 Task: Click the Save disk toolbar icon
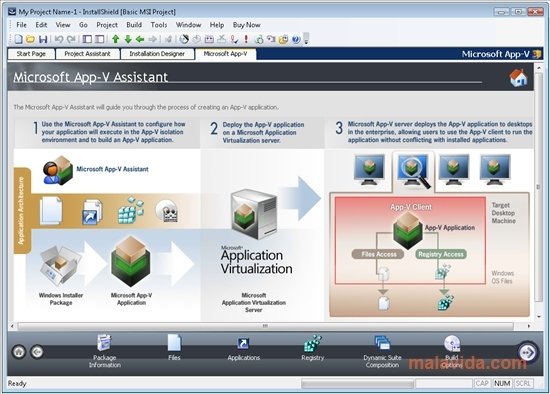click(x=43, y=39)
